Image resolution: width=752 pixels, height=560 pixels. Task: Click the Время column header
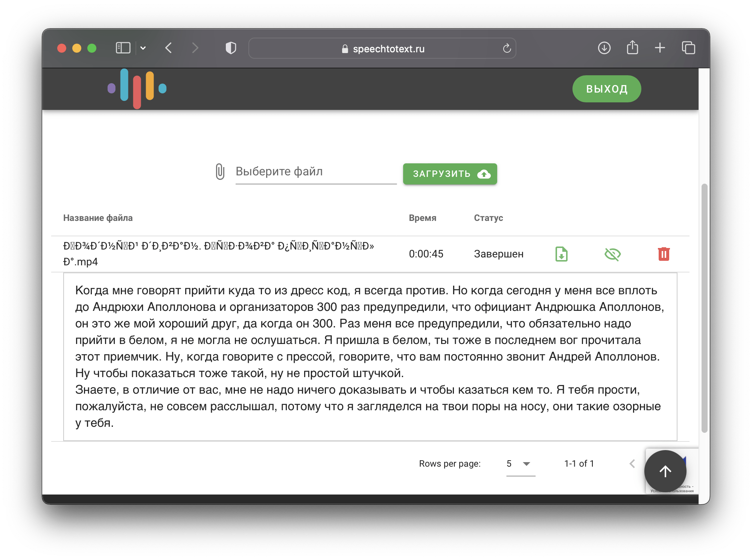pos(422,218)
